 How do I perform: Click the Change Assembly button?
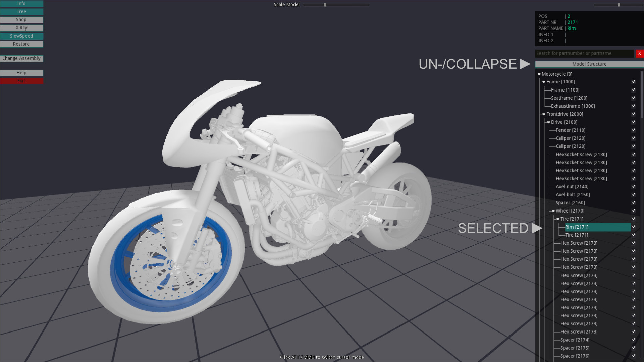21,58
